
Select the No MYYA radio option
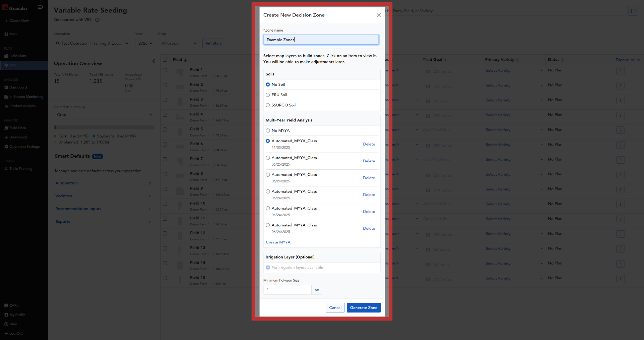268,131
